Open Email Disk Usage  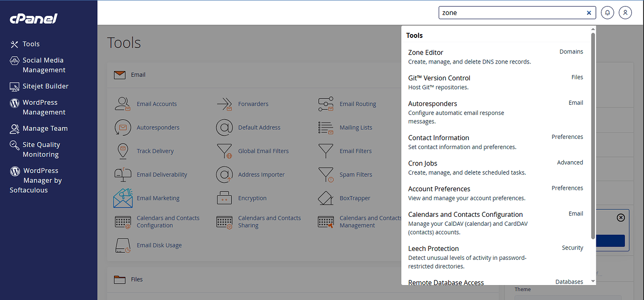159,245
